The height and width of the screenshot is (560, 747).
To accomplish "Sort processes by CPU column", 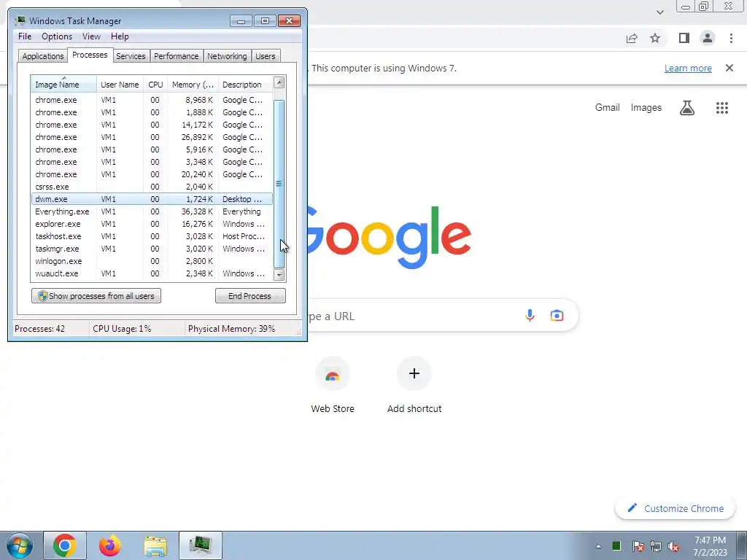I will click(x=155, y=85).
